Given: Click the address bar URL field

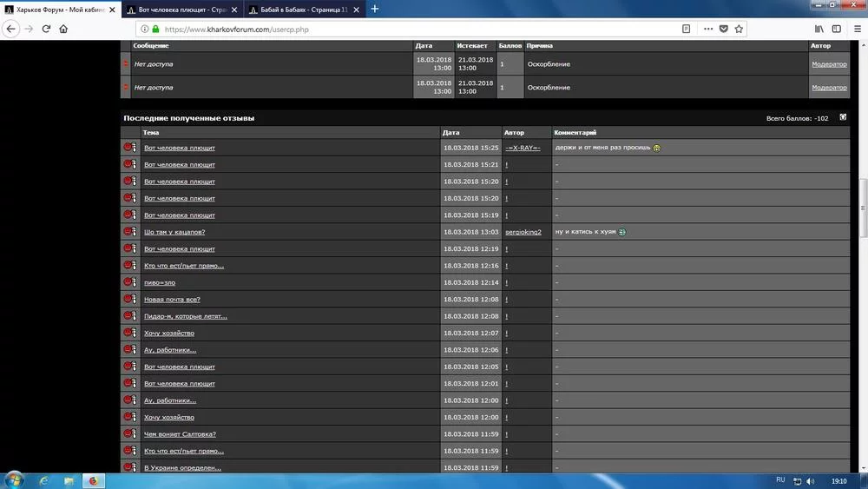Looking at the screenshot, I should [x=410, y=29].
